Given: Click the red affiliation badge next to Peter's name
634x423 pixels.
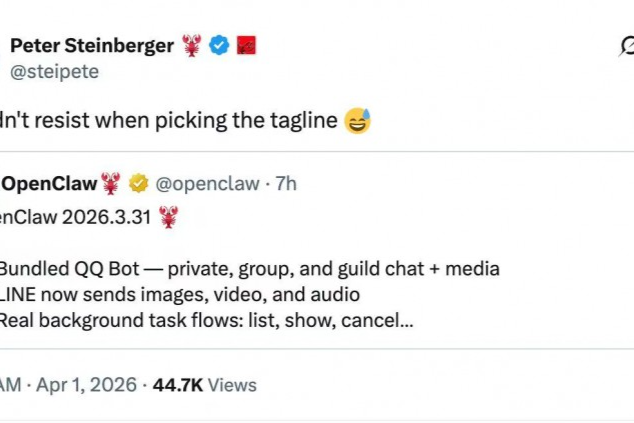Looking at the screenshot, I should (246, 46).
